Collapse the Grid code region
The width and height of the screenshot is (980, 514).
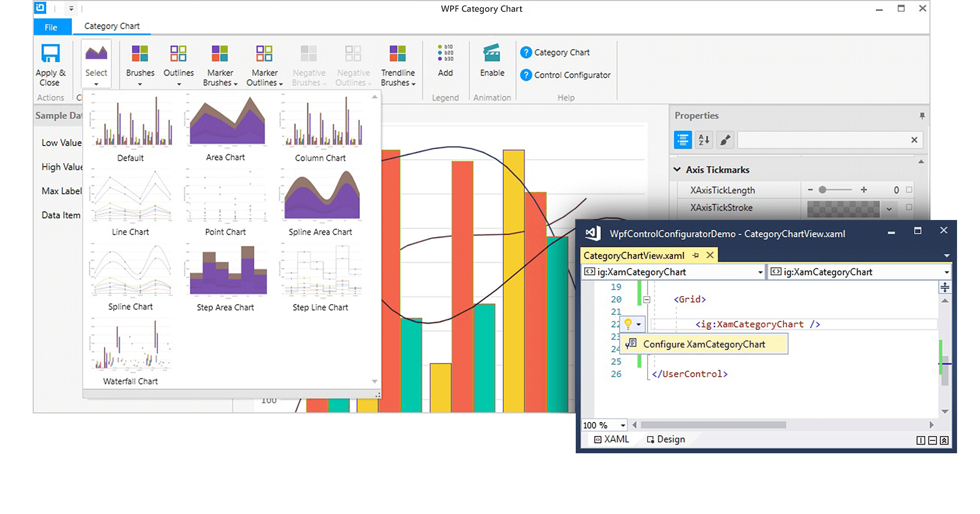tap(647, 300)
